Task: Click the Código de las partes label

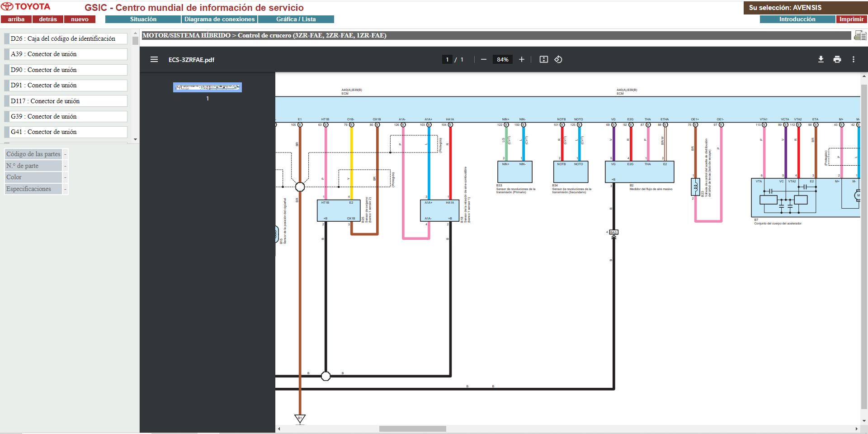Action: pyautogui.click(x=33, y=154)
